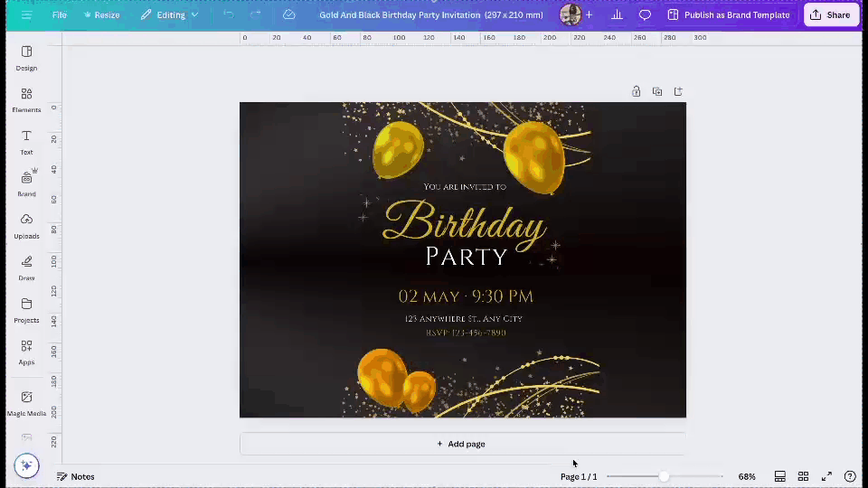This screenshot has width=868, height=488.
Task: Open the Elements panel
Action: [26, 100]
